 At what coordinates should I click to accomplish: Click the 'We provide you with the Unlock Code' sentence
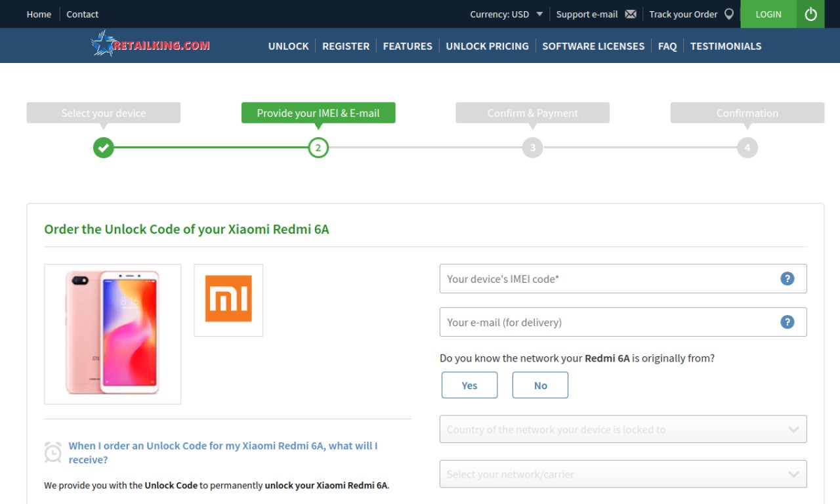pyautogui.click(x=217, y=486)
